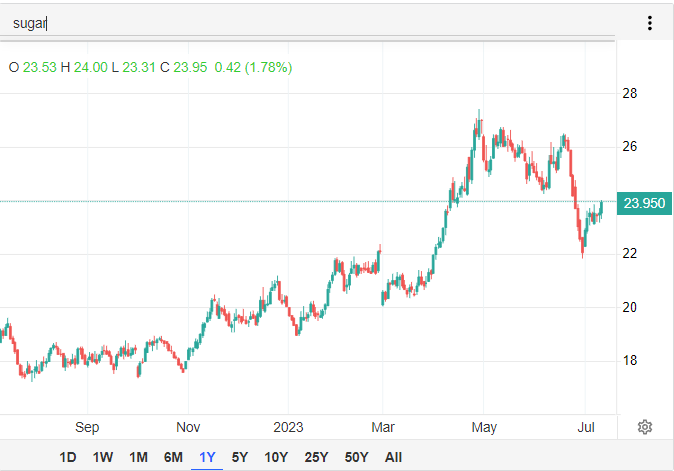
Task: Switch to 1M time range
Action: (138, 457)
